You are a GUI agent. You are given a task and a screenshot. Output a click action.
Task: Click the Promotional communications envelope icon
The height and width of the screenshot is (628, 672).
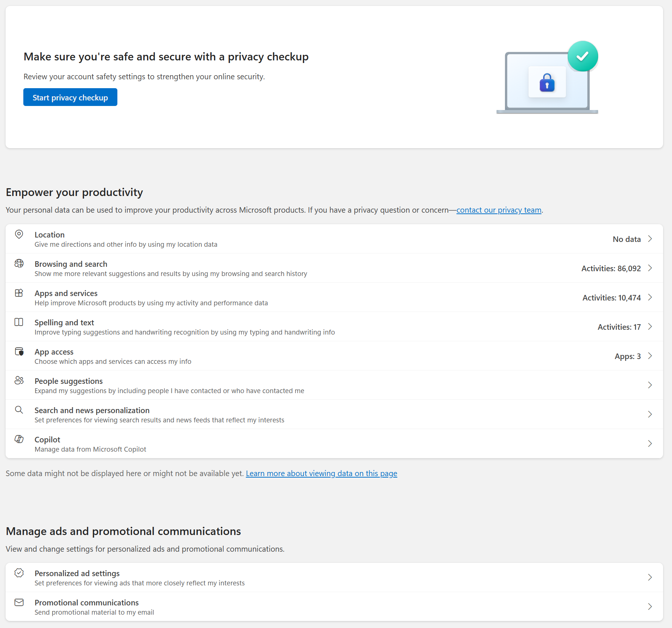pyautogui.click(x=19, y=602)
